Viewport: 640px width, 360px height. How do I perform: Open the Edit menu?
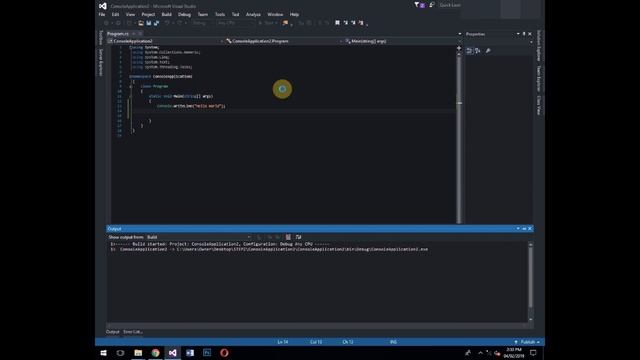[x=116, y=14]
